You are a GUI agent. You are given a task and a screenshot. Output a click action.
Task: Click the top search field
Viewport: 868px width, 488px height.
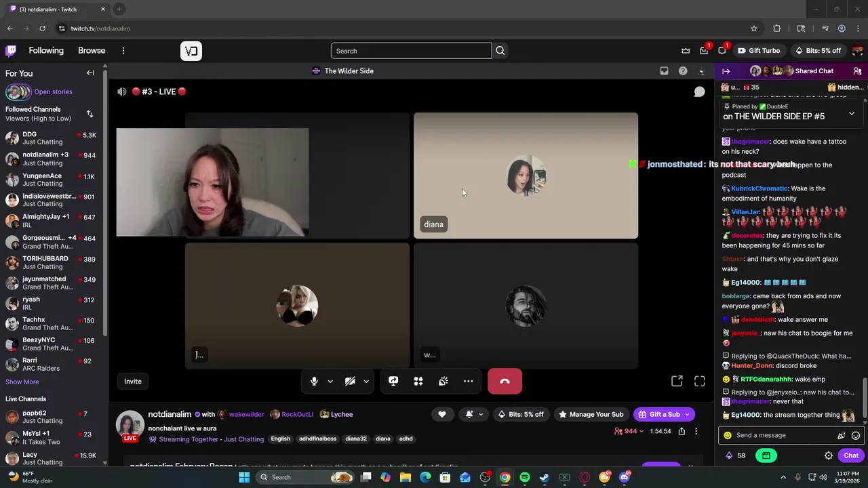pos(411,51)
